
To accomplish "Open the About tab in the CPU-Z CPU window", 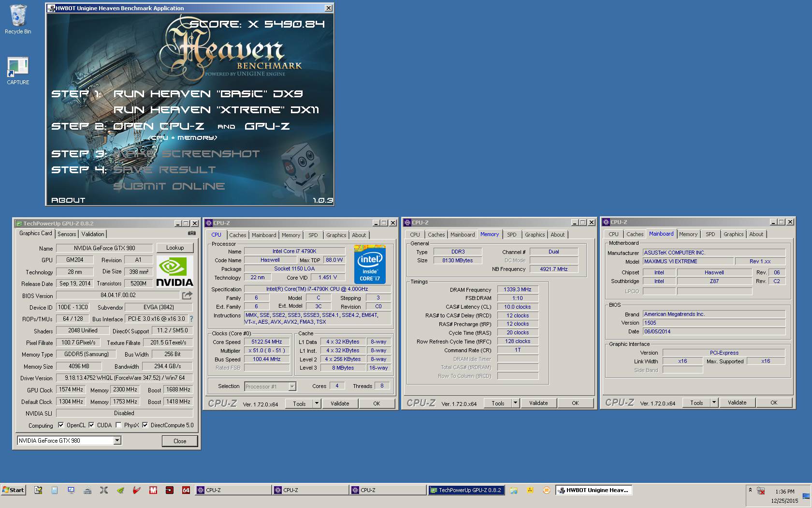I will click(x=359, y=235).
